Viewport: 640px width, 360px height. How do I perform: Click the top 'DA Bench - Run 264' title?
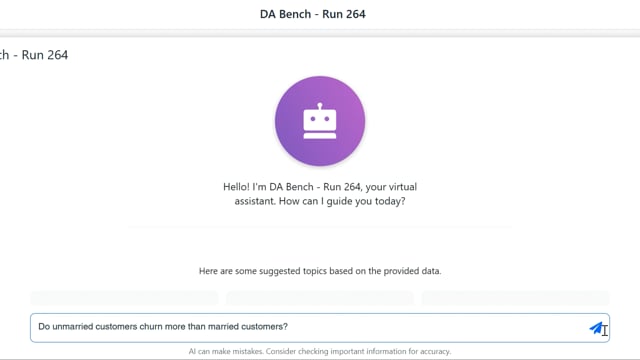(313, 14)
